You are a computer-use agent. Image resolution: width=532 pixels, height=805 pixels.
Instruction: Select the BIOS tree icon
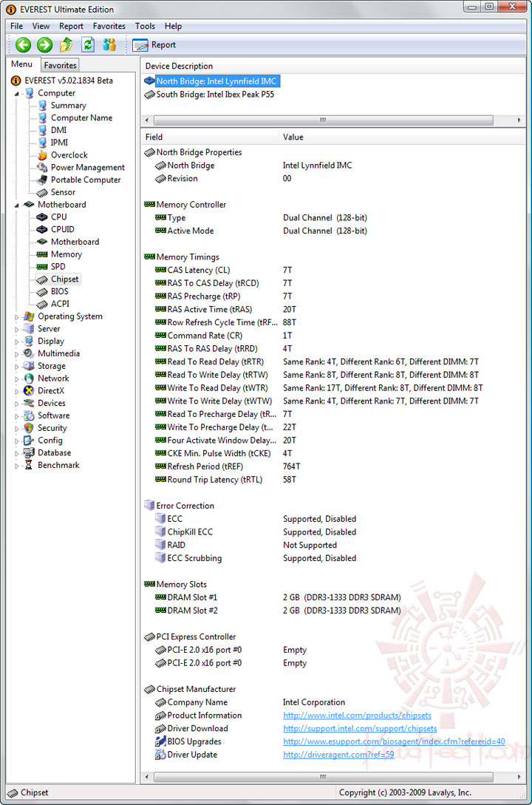coord(43,291)
